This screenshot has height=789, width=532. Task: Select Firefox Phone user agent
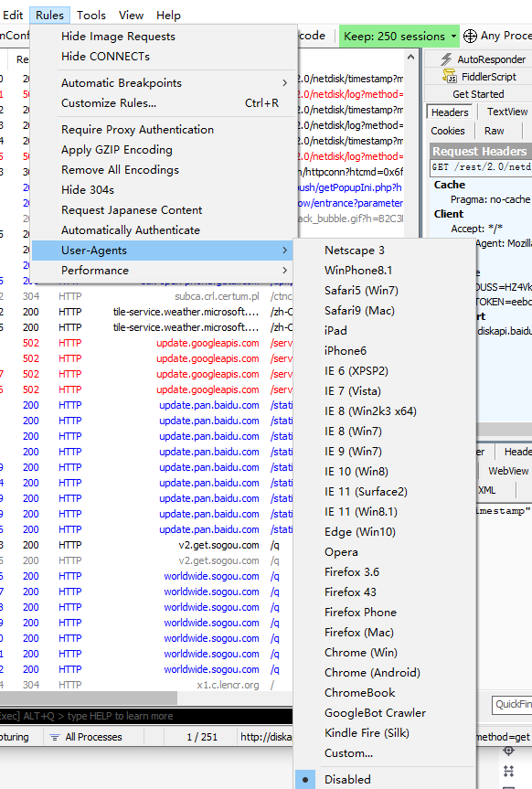pyautogui.click(x=360, y=613)
